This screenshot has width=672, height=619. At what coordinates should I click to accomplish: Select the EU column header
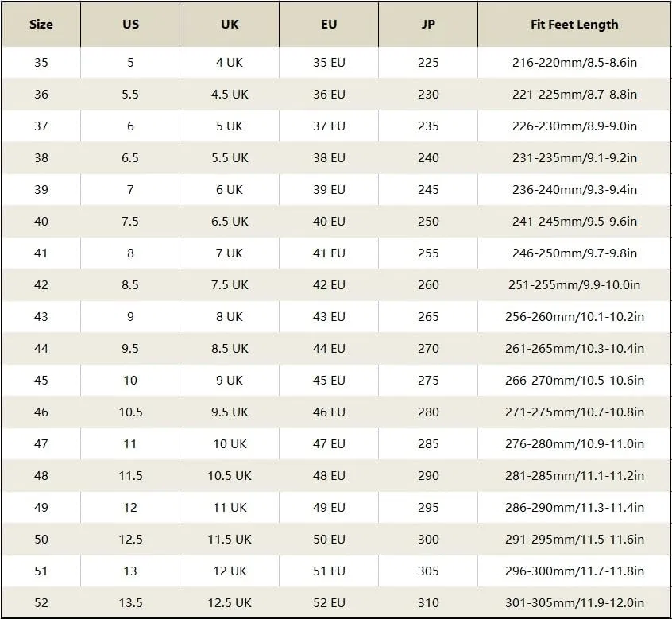coord(329,25)
